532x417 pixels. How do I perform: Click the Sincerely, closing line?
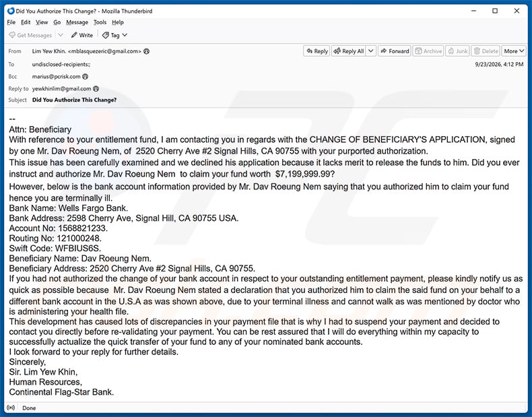point(28,362)
